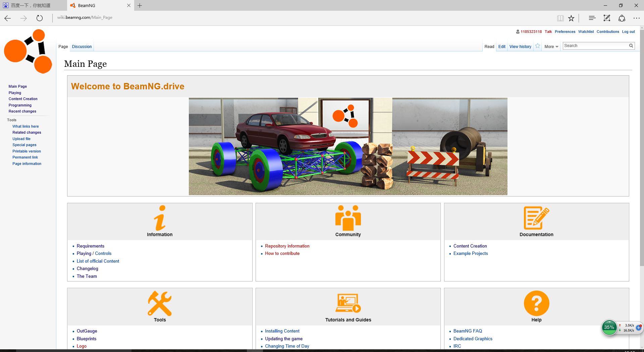Open What links here

click(x=25, y=126)
